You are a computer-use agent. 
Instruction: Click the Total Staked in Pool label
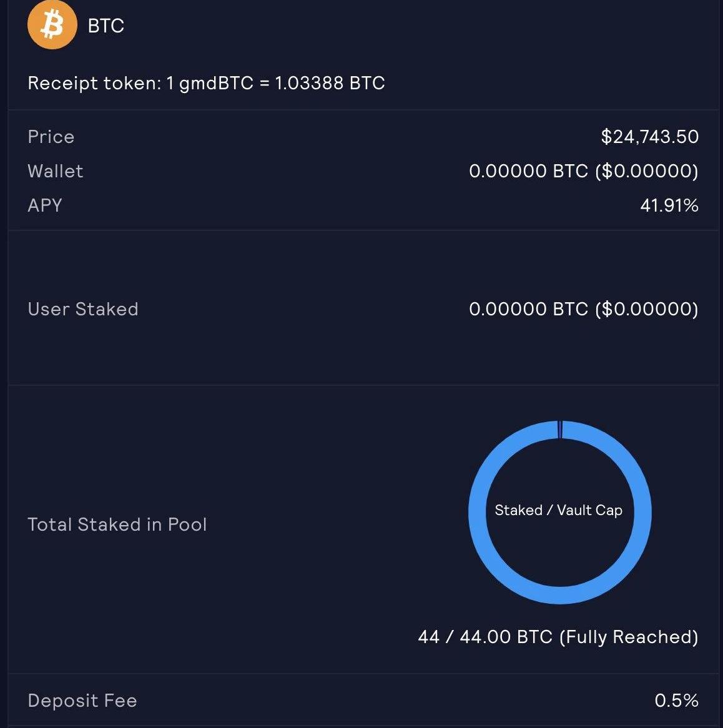(x=117, y=524)
